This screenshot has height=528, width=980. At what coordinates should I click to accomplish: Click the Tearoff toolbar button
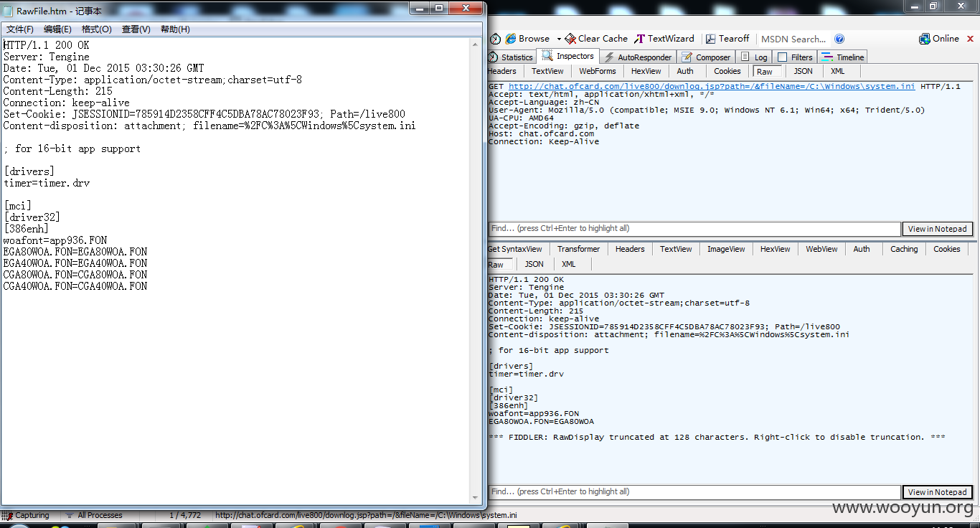(x=727, y=39)
